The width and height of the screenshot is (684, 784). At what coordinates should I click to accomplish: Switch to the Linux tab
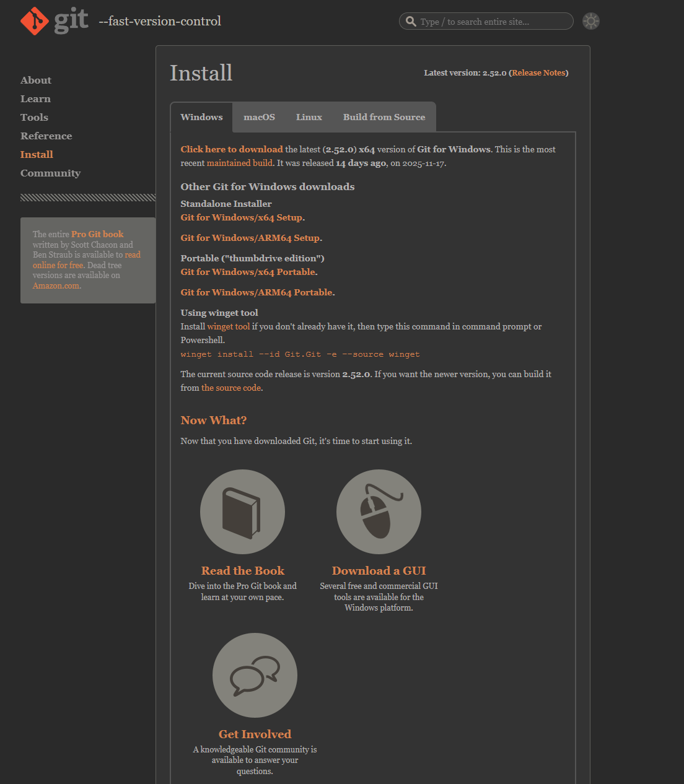coord(309,117)
